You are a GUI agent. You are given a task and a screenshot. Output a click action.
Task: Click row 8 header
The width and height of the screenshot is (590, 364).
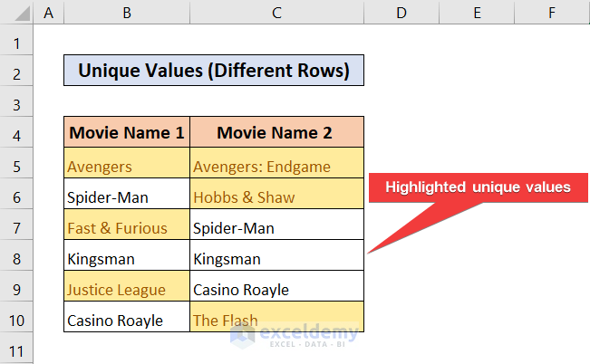(x=17, y=258)
